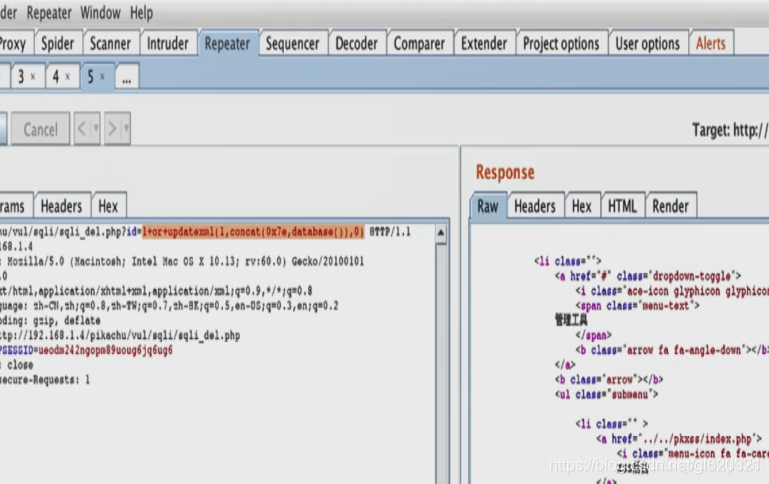Viewport: 769px width, 484px height.
Task: Switch request view to Hex tab
Action: [x=108, y=206]
